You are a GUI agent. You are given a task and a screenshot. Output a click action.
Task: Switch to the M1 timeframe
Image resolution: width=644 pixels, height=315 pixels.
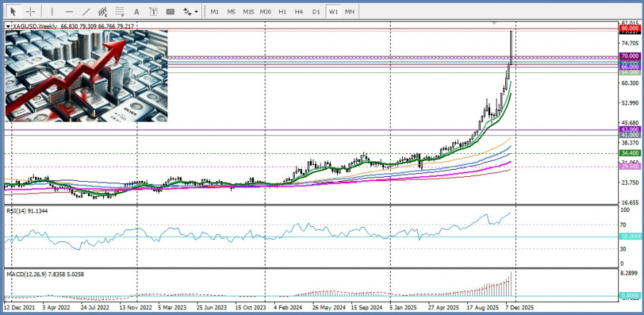pyautogui.click(x=215, y=11)
